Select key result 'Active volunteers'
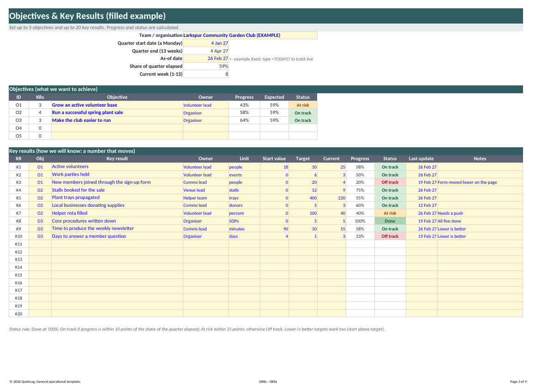 coord(117,167)
